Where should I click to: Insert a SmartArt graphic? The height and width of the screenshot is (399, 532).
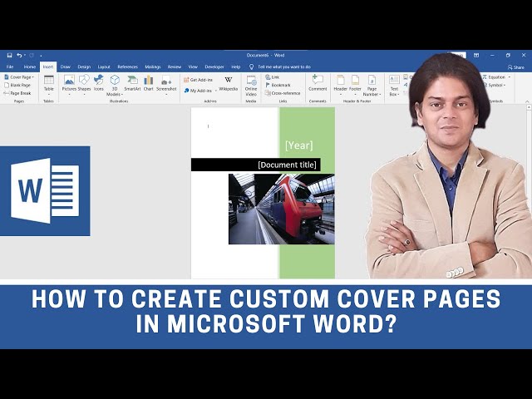(132, 83)
